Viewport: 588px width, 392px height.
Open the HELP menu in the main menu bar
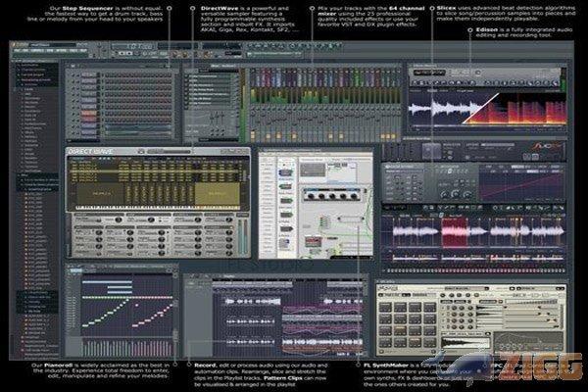click(x=83, y=51)
